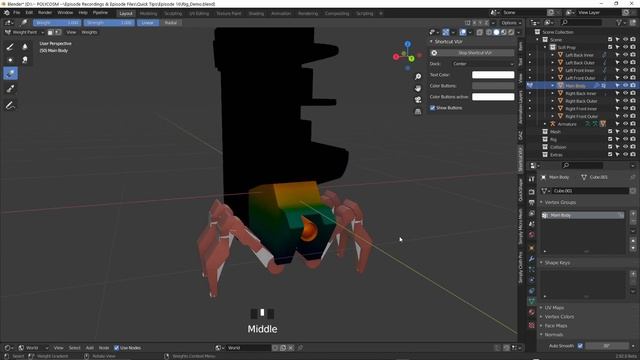Open the viewport Options button
This screenshot has width=640, height=360.
(511, 23)
